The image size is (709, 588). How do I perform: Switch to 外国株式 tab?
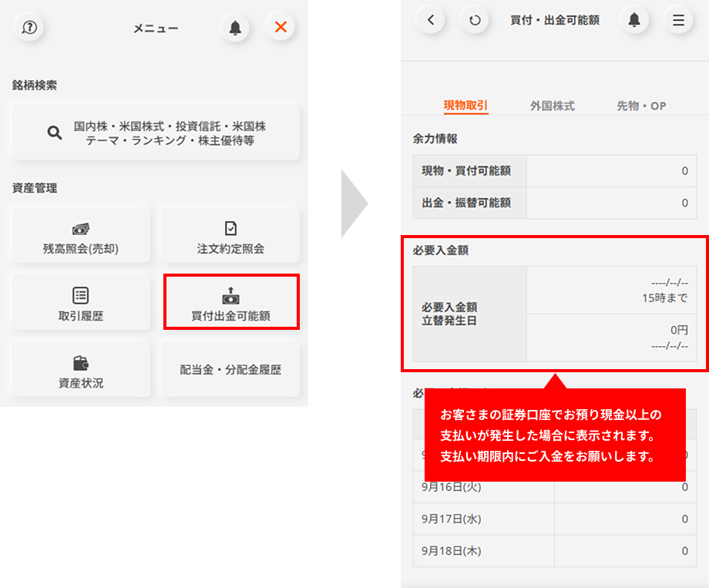click(x=553, y=106)
